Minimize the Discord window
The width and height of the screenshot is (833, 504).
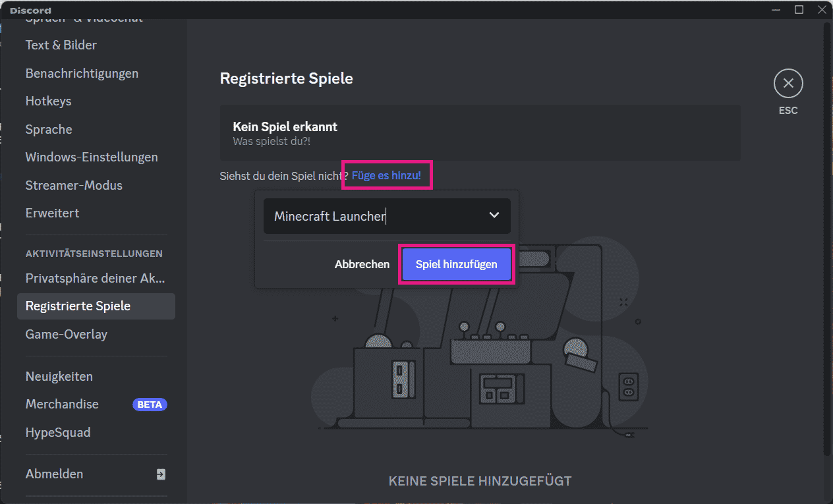(777, 9)
